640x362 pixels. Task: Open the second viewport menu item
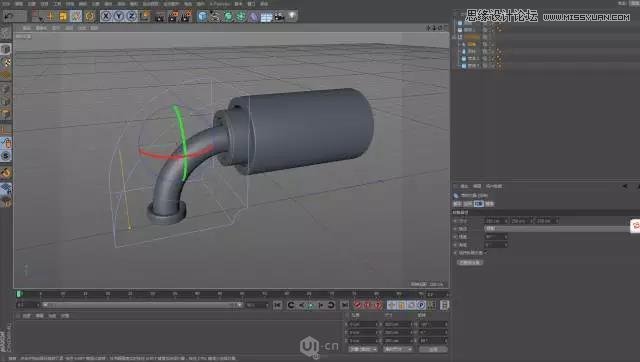pos(41,28)
